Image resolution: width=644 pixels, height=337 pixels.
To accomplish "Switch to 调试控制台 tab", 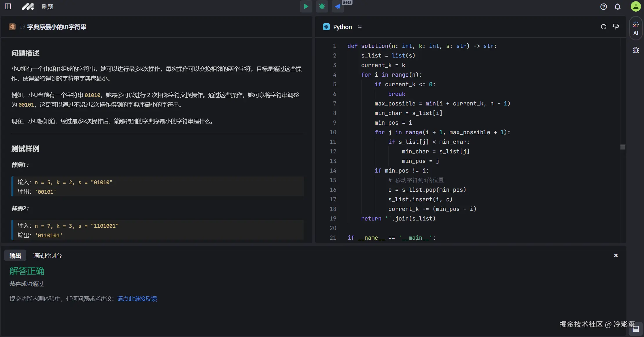I will [x=47, y=256].
